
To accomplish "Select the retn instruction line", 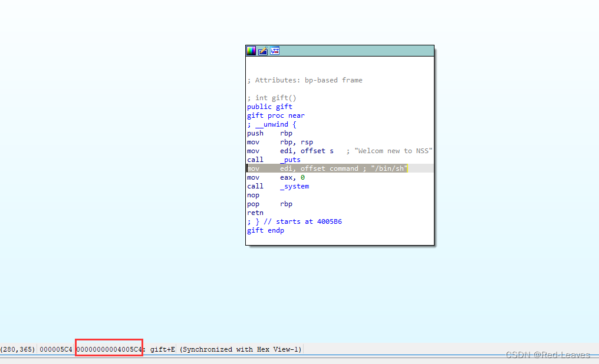I will pos(255,212).
